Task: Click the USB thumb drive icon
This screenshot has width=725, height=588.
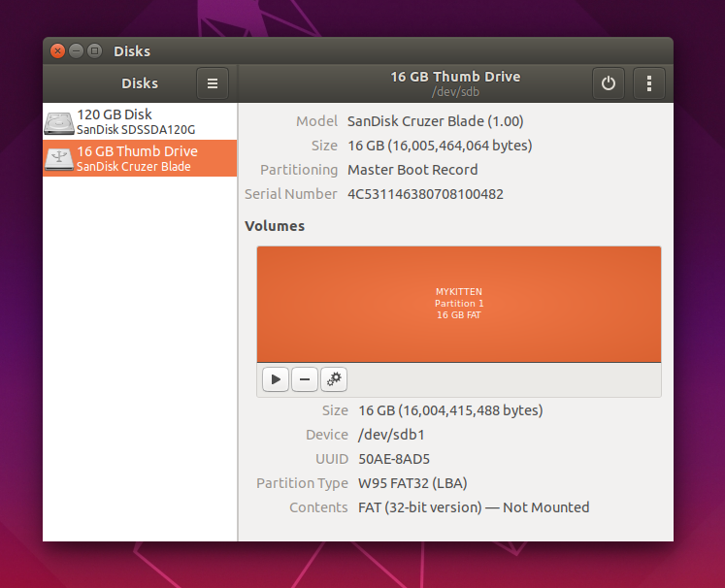Action: point(59,159)
